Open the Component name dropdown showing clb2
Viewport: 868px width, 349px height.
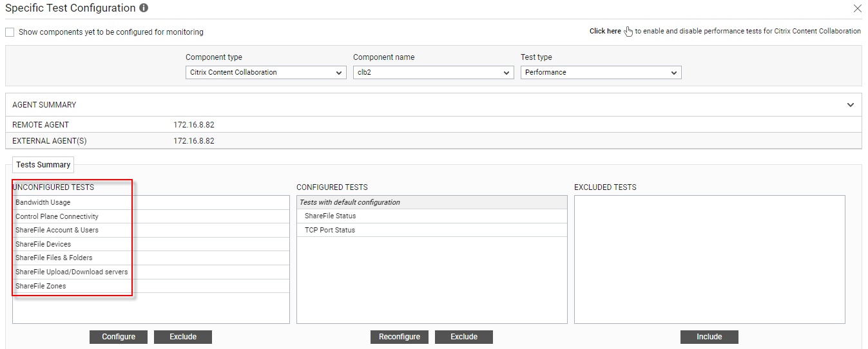[x=434, y=73]
